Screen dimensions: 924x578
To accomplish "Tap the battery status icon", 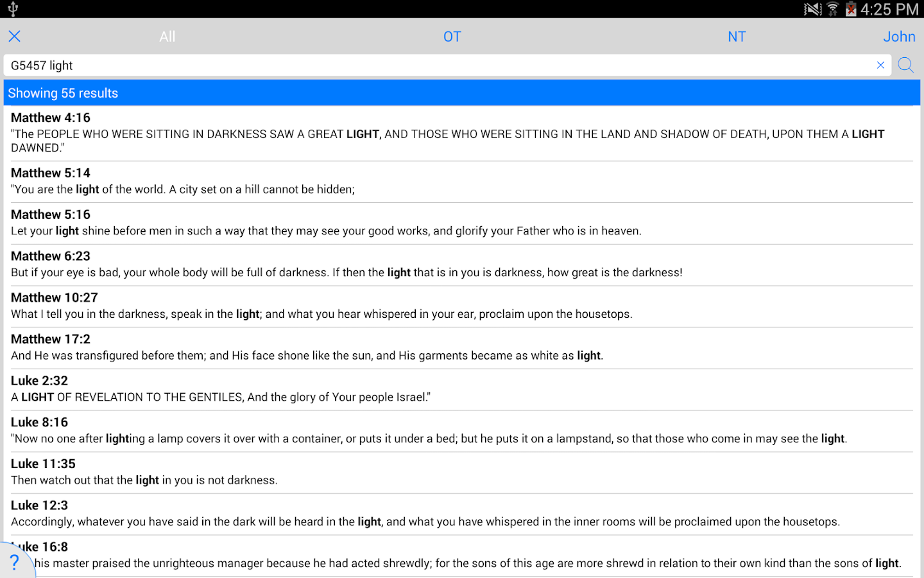I will (851, 9).
